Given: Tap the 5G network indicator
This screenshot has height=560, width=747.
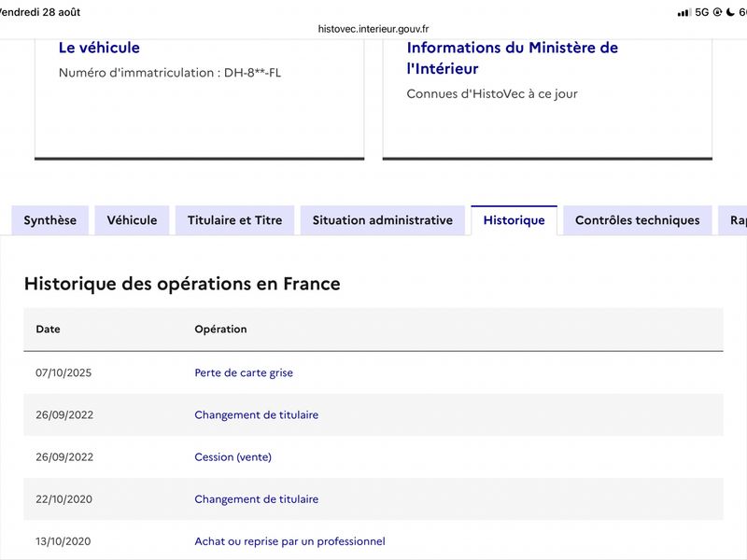Looking at the screenshot, I should coord(702,12).
